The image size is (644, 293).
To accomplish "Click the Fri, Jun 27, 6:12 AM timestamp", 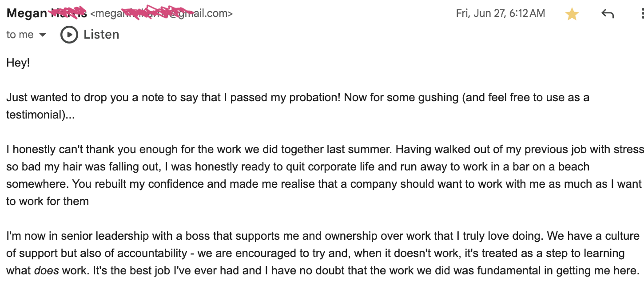I will click(500, 13).
